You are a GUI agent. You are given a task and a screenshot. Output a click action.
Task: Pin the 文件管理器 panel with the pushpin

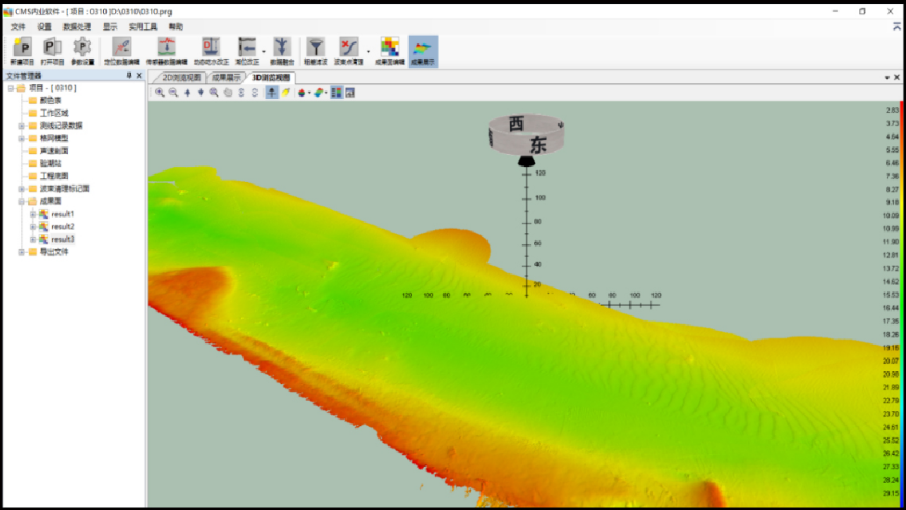coord(128,76)
